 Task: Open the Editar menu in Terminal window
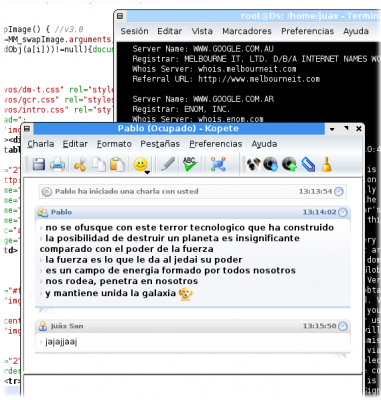click(x=170, y=31)
